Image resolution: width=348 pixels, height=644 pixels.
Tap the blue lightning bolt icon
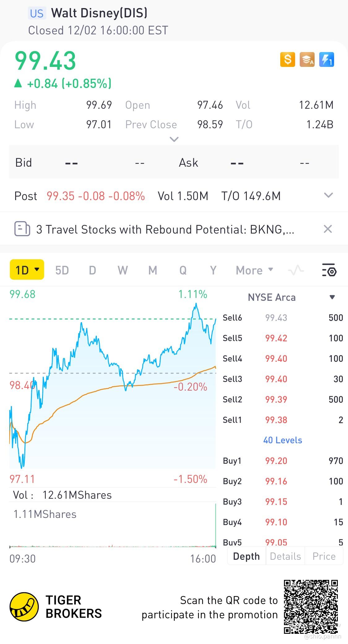click(326, 59)
